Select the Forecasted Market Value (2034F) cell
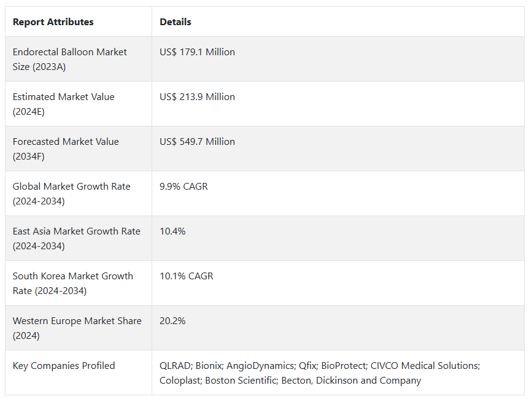The width and height of the screenshot is (532, 399). click(66, 149)
